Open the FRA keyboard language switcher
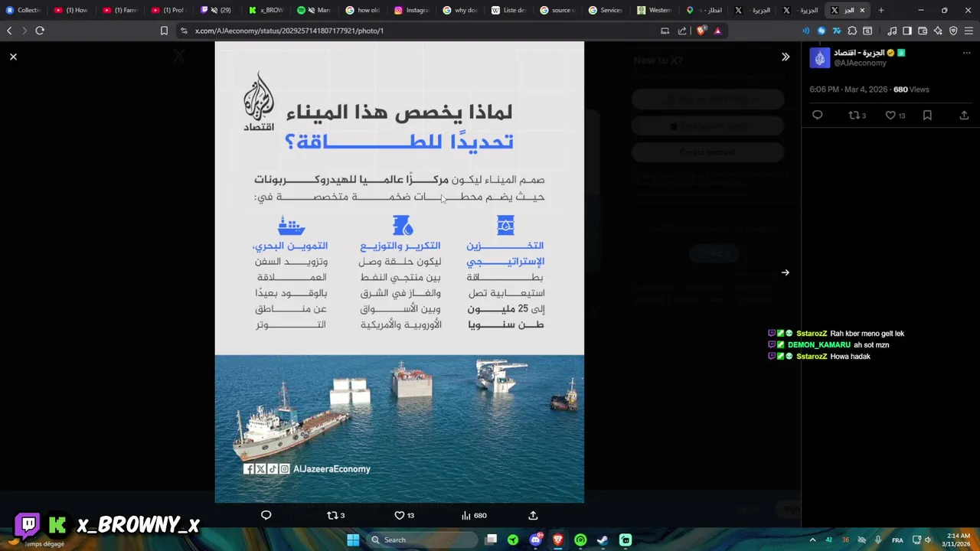Viewport: 980px width, 551px height. click(x=897, y=540)
